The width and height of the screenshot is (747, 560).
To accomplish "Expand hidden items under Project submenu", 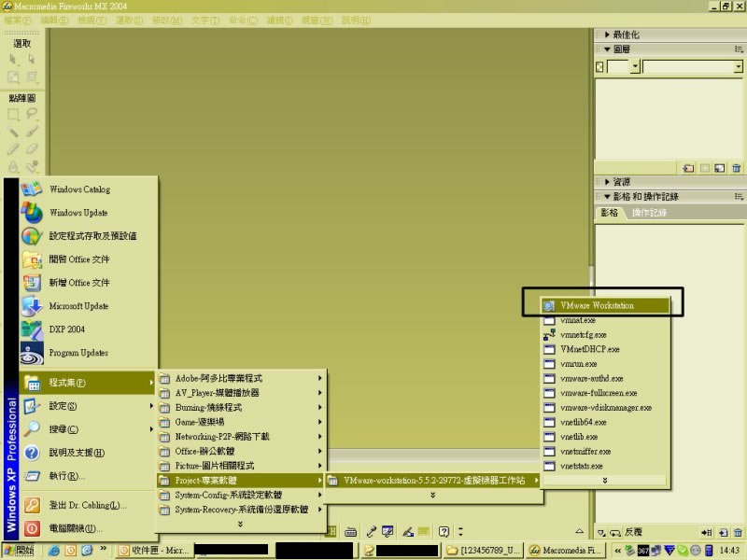I will coord(432,496).
